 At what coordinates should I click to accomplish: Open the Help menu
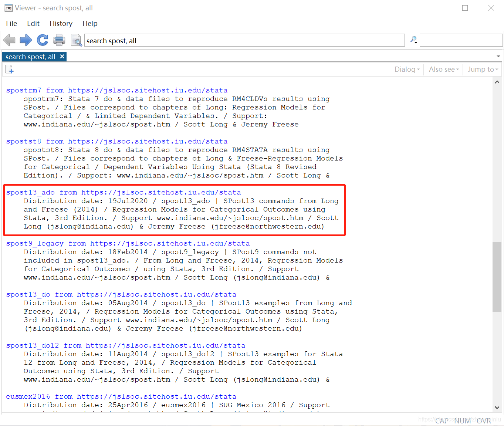point(90,23)
